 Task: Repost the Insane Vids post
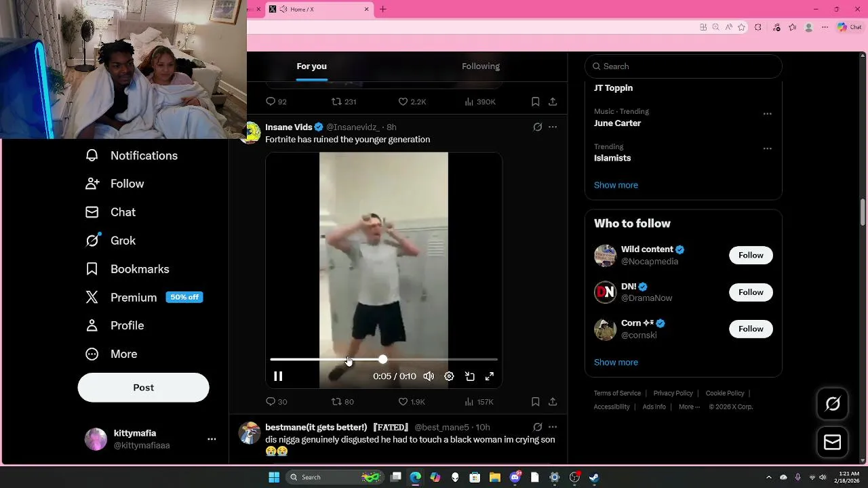(342, 402)
